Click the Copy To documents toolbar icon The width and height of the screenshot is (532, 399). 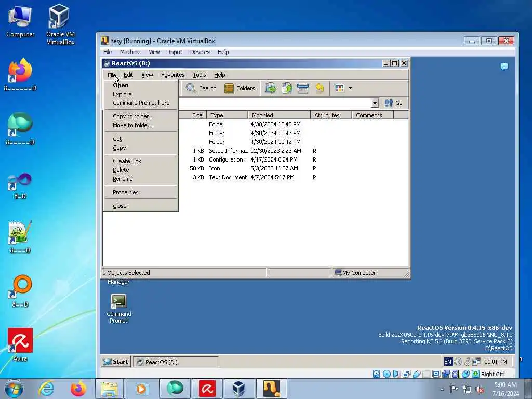pyautogui.click(x=287, y=88)
